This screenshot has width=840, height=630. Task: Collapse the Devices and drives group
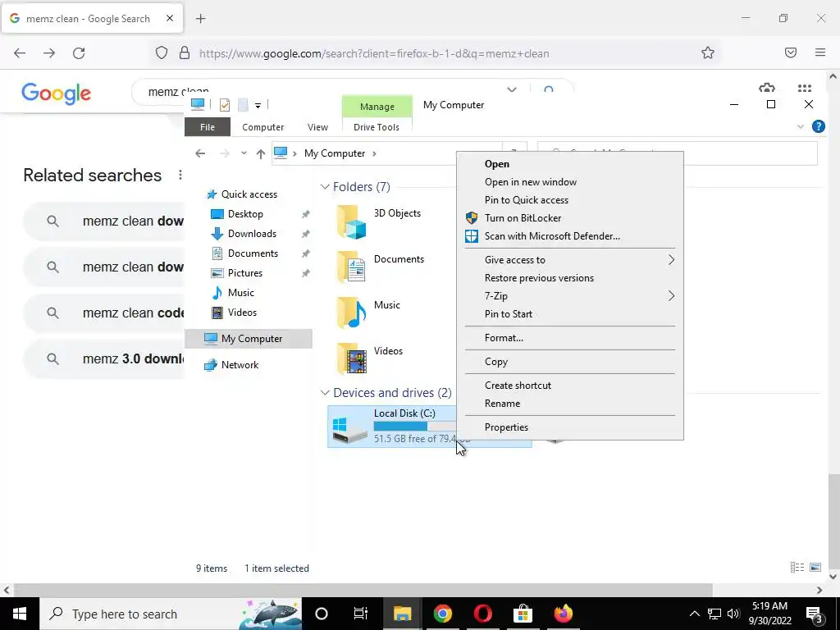(325, 393)
